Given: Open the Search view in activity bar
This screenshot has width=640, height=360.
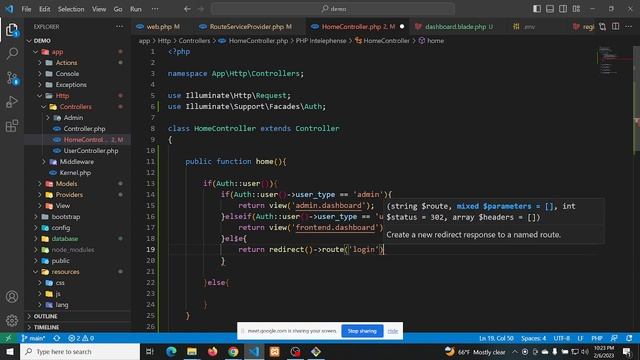Looking at the screenshot, I should pos(12,53).
